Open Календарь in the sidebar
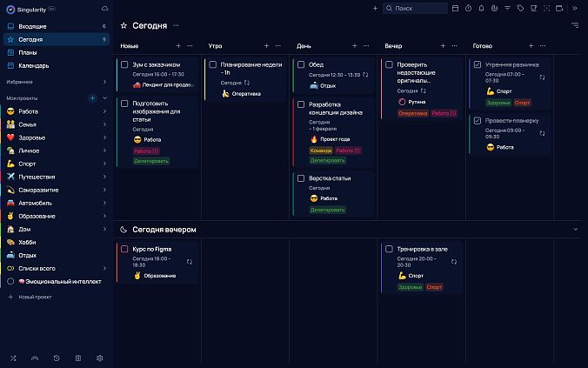This screenshot has width=588, height=368. 33,65
